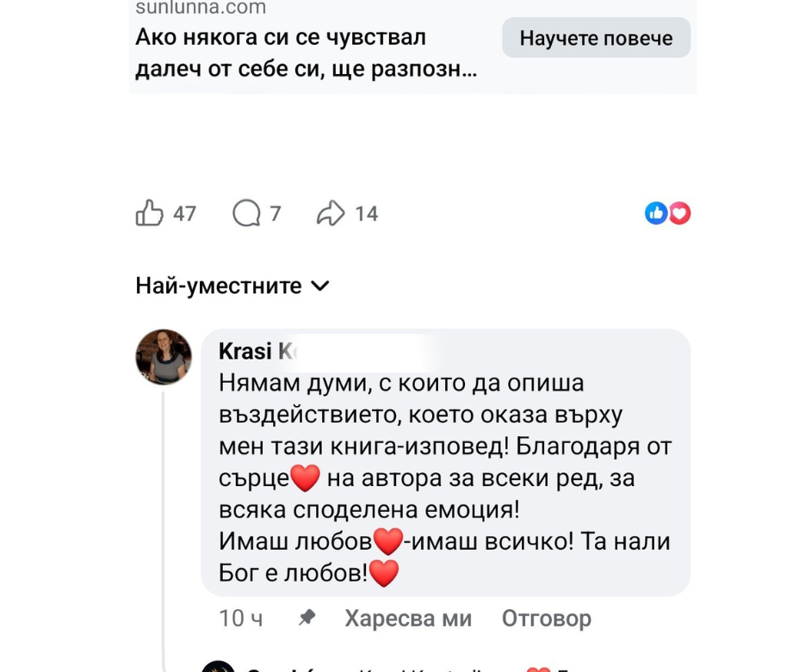Click the ad headline 'Ако някога си се чувствал'
Viewport: 799px width, 672px height.
point(281,38)
